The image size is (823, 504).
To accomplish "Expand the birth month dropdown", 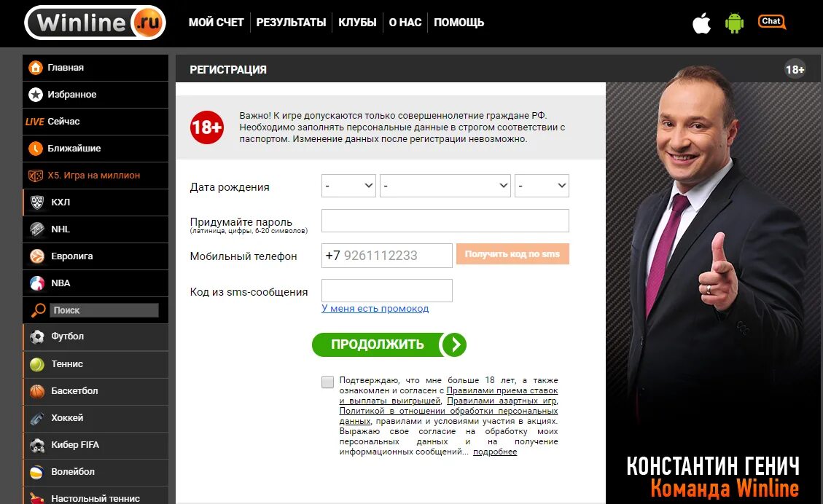I will click(x=445, y=186).
